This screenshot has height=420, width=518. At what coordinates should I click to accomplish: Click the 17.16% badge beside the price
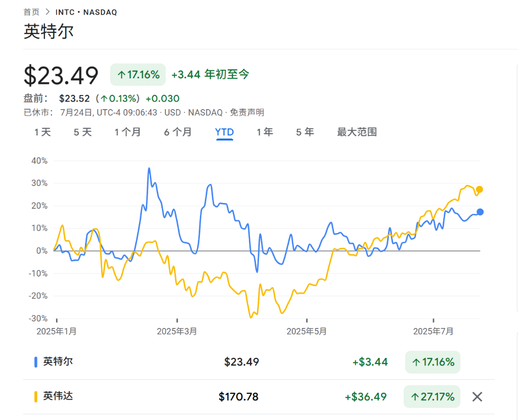click(138, 75)
